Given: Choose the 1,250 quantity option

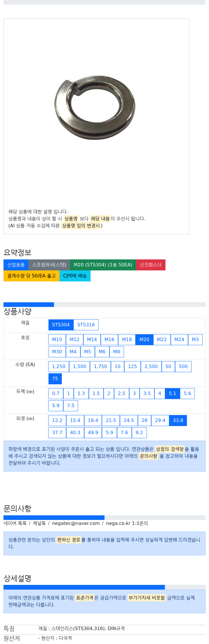Looking at the screenshot, I should (59, 366).
